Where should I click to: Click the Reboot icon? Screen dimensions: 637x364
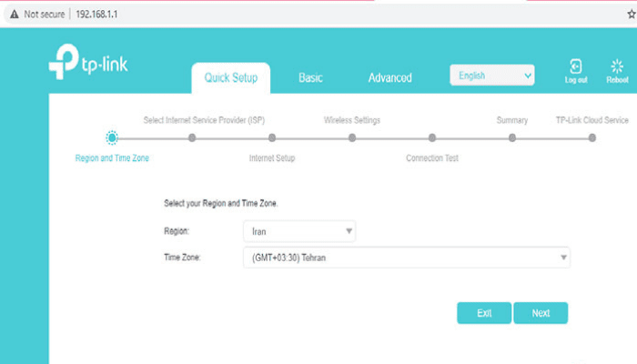tap(617, 68)
